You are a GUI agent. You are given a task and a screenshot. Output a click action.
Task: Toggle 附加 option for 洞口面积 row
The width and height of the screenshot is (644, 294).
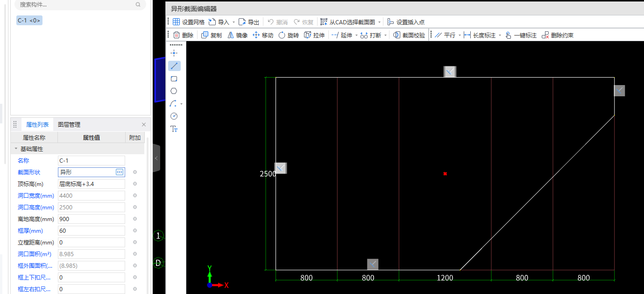[x=135, y=254]
